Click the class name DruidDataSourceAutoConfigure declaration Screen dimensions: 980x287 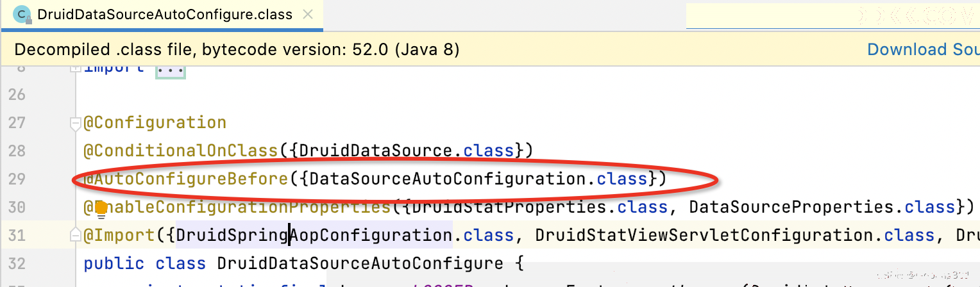pos(360,263)
